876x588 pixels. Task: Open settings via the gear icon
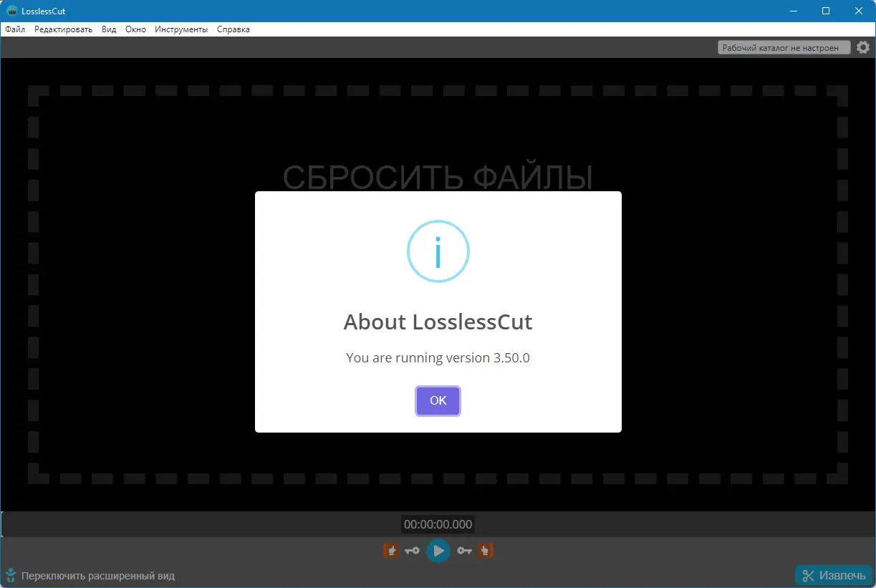(863, 47)
